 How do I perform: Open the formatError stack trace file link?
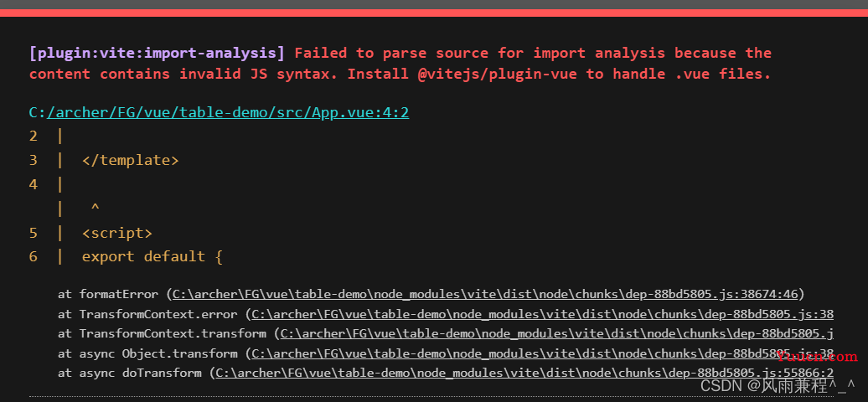point(485,294)
